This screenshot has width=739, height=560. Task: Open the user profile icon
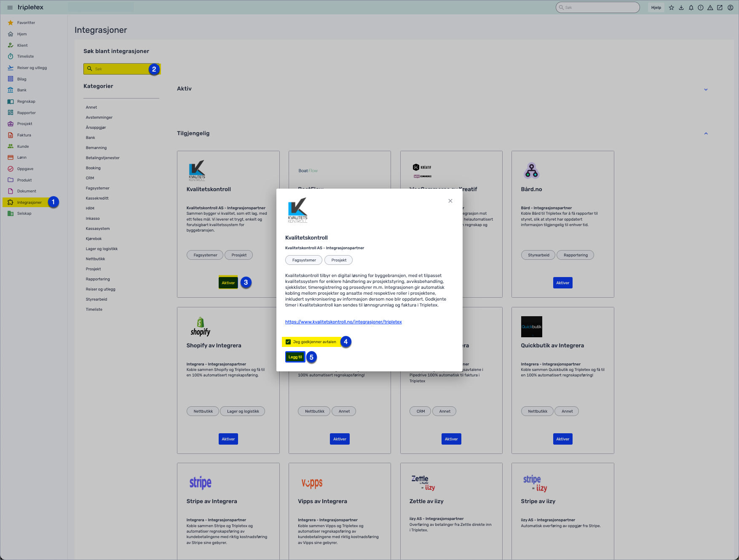[x=730, y=8]
